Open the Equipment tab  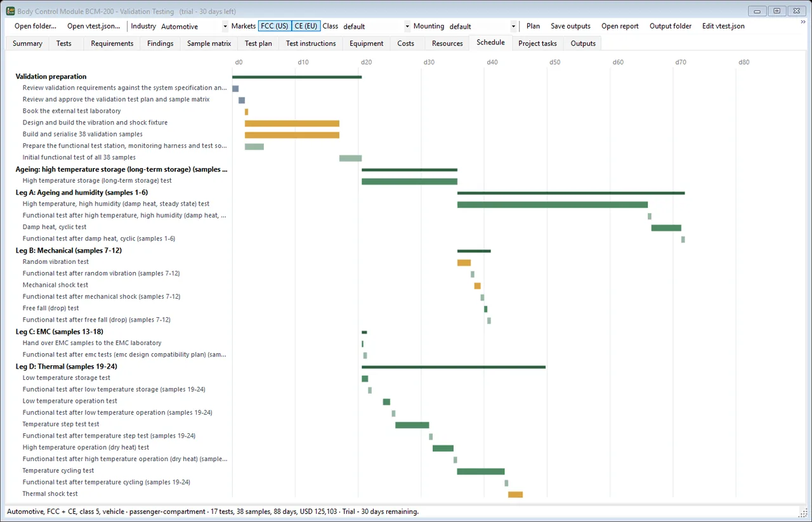367,44
